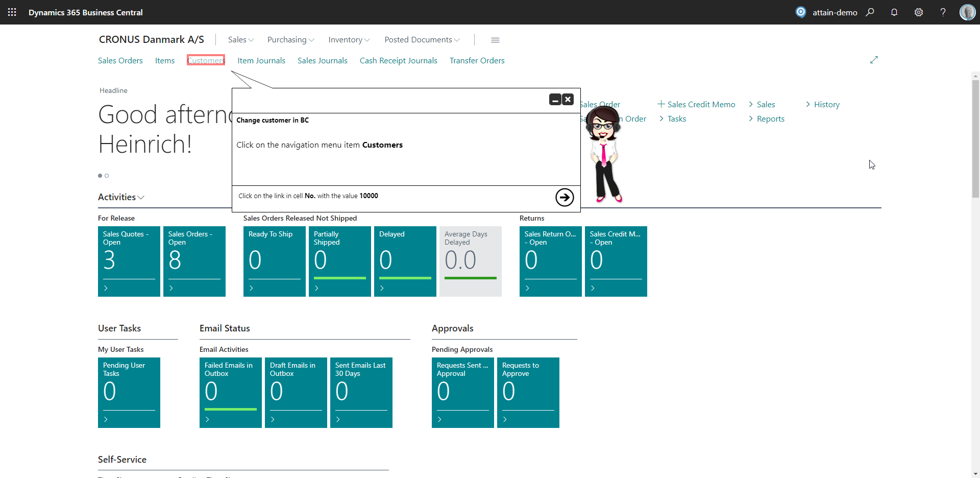The width and height of the screenshot is (980, 478).
Task: Open Sent Emails Last 30 Days tile
Action: click(x=361, y=393)
